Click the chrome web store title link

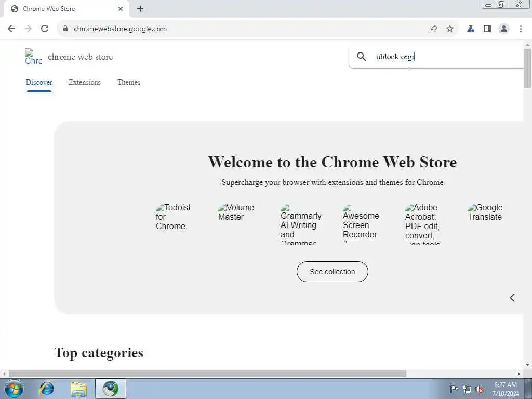click(x=81, y=57)
